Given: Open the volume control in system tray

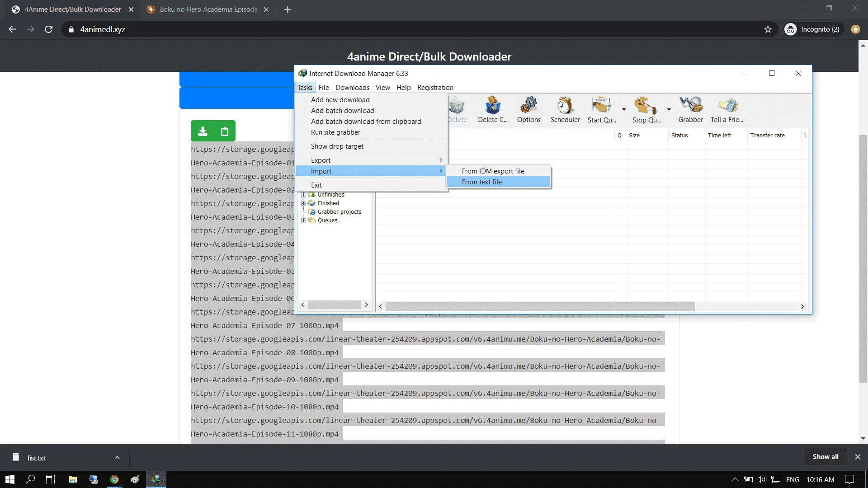Looking at the screenshot, I should click(762, 479).
